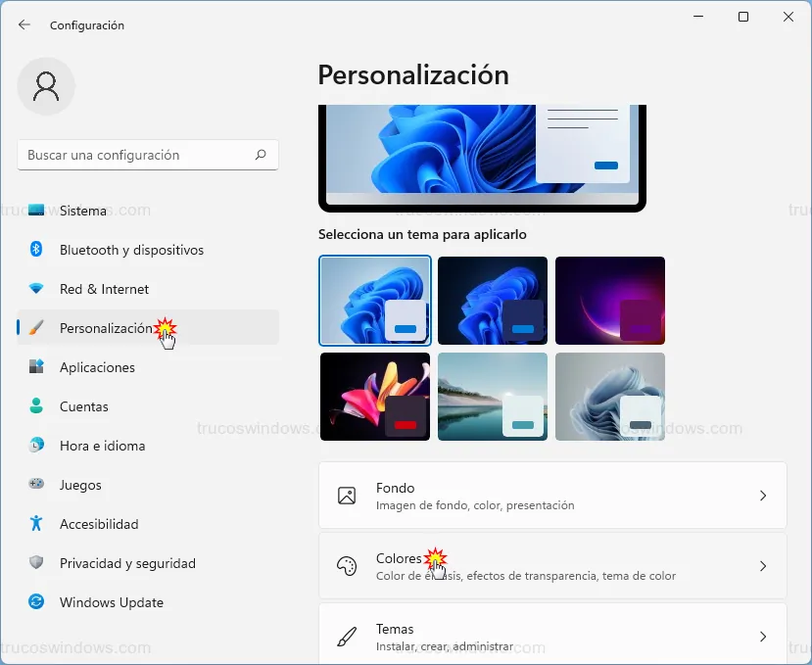Screen dimensions: 812x665
Task: Select the dark Windows bloom theme
Action: click(493, 301)
